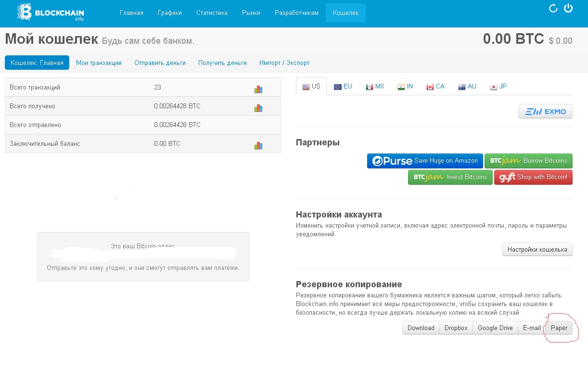Image resolution: width=588 pixels, height=371 pixels.
Task: Switch to the JP country tab
Action: [x=498, y=87]
